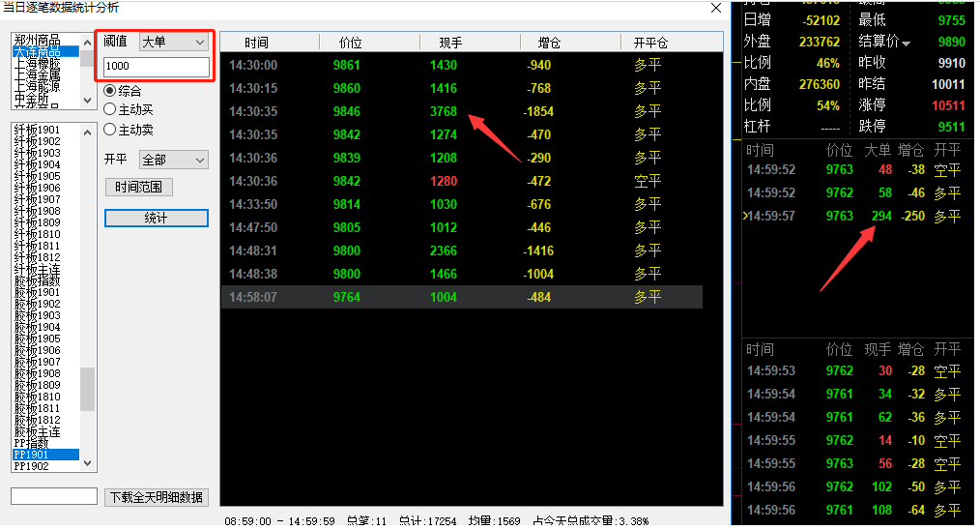This screenshot has width=980, height=530.
Task: Sort by the 现手 column header
Action: pos(450,43)
